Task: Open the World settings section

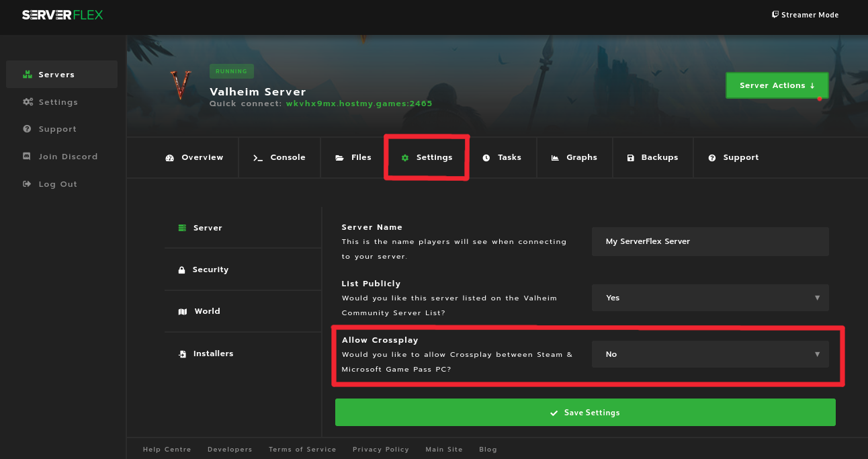Action: coord(243,311)
